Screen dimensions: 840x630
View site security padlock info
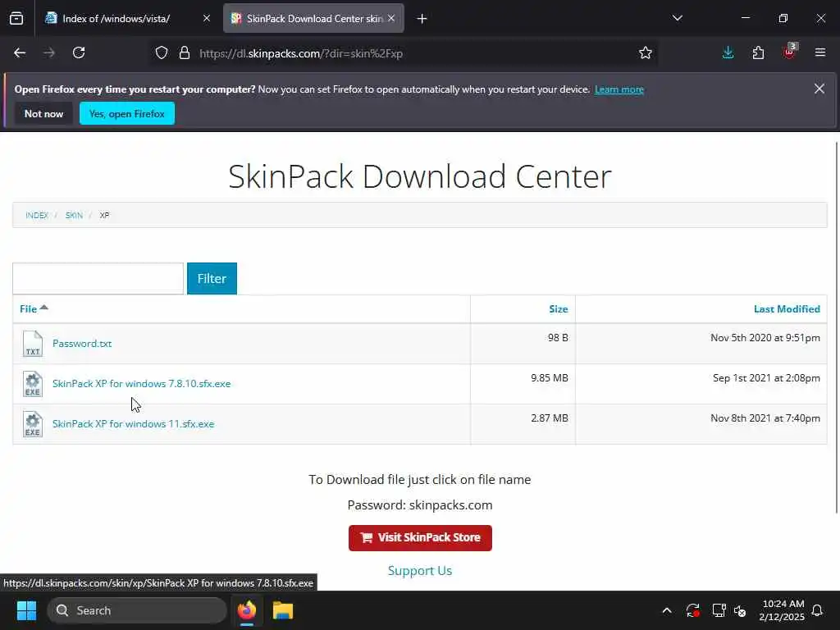click(x=185, y=53)
